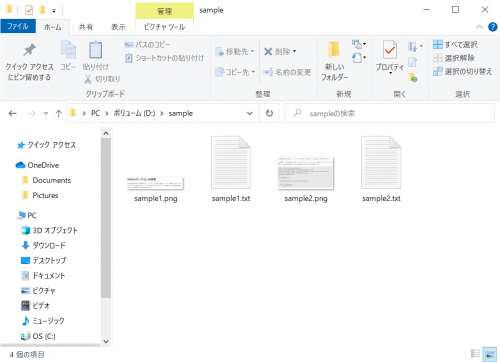
Task: Select the sample2.txt file
Action: point(381,169)
